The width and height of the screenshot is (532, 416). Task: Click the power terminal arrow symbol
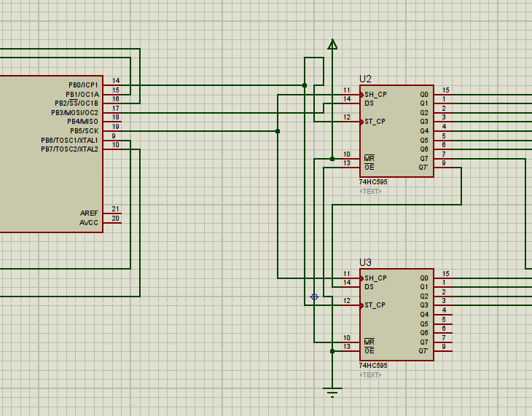pos(332,44)
